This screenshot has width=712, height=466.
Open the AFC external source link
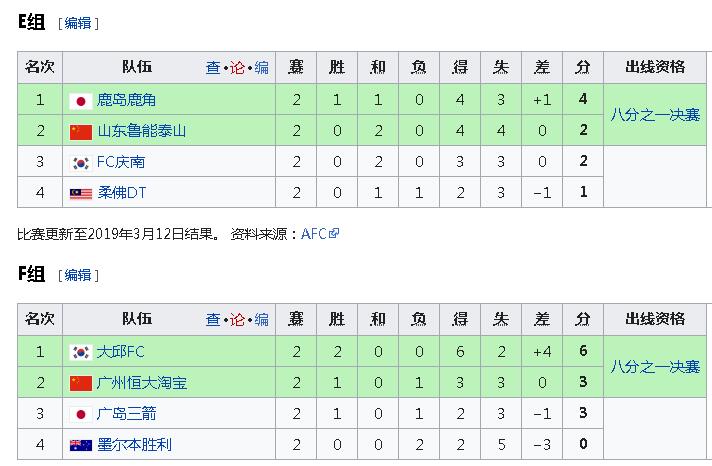[x=315, y=234]
